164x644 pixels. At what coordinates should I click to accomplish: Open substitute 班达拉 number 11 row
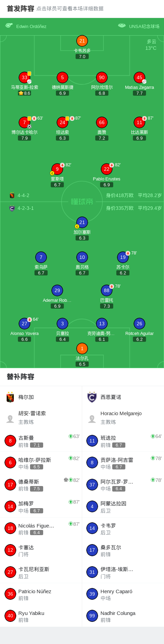click(x=123, y=441)
